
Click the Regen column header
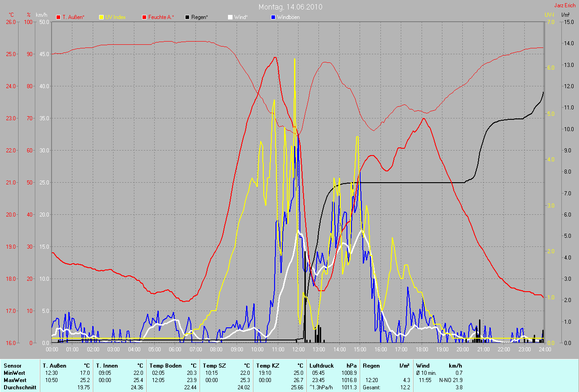click(371, 365)
